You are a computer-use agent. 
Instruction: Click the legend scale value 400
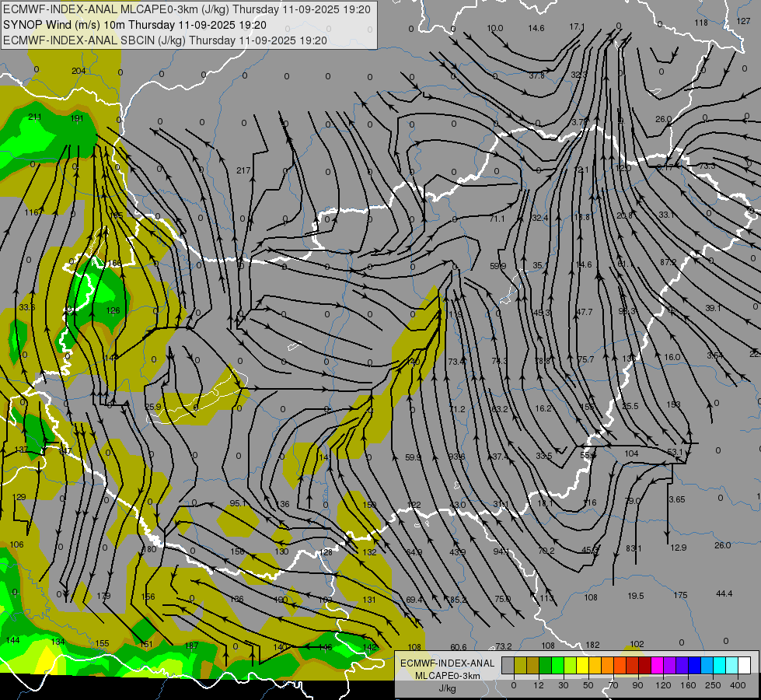point(738,685)
